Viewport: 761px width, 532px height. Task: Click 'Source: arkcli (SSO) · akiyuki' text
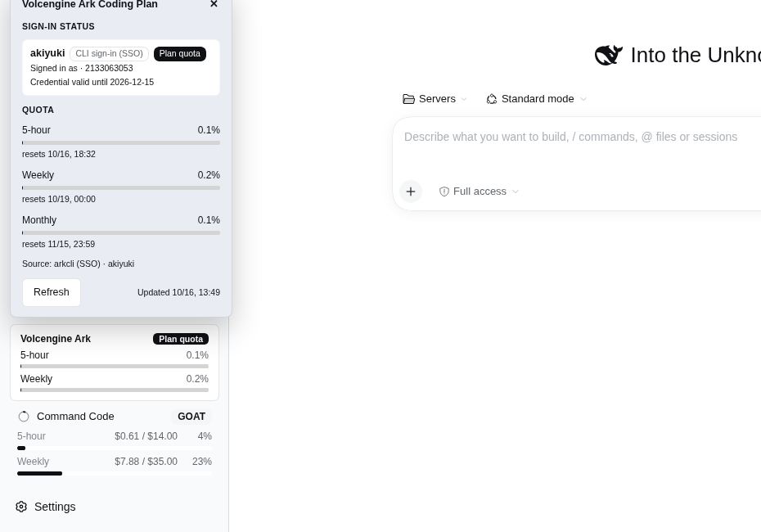coord(78,264)
